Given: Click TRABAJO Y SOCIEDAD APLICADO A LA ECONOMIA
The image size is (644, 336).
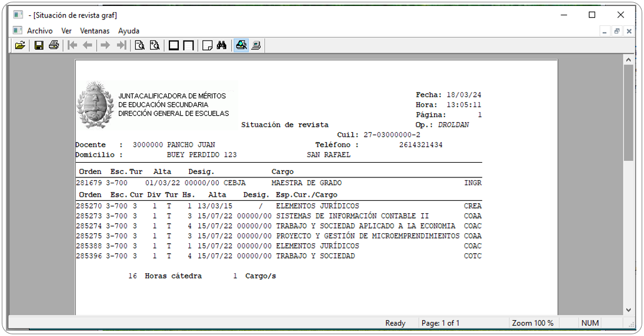Looking at the screenshot, I should tap(366, 226).
